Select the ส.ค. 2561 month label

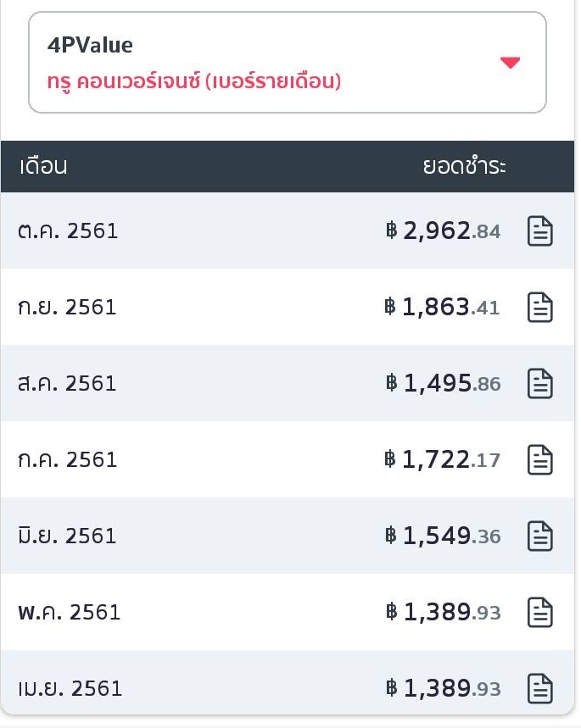(67, 383)
